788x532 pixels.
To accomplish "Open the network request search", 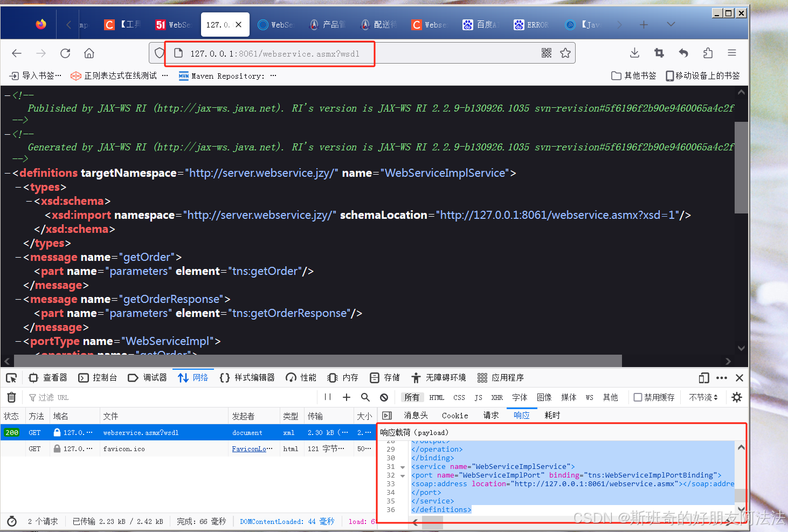I will [365, 397].
